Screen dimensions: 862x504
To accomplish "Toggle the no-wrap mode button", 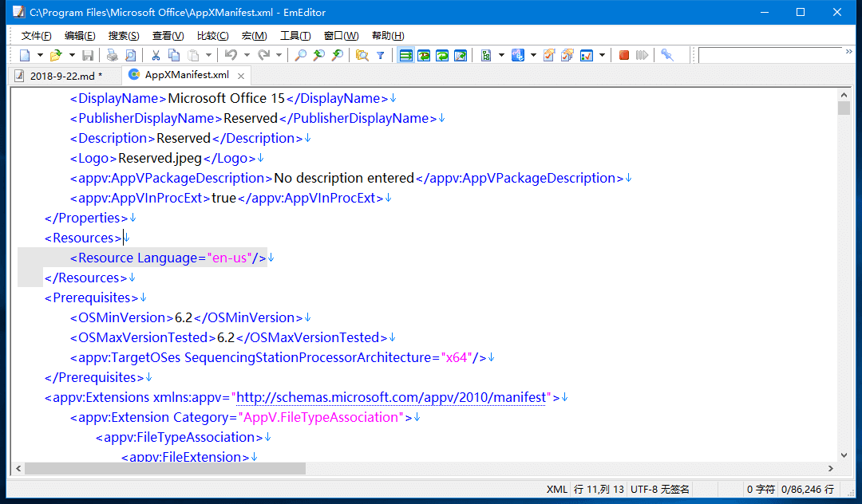I will tap(405, 55).
